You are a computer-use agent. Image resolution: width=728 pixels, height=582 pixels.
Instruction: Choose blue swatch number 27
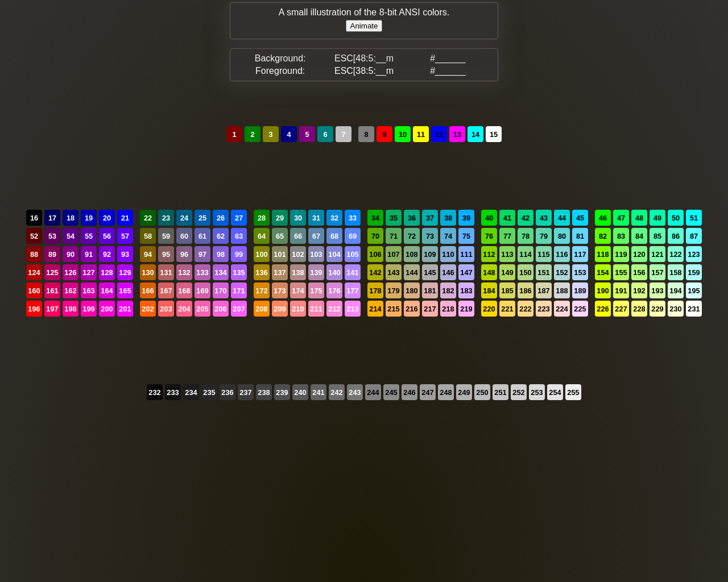tap(239, 218)
